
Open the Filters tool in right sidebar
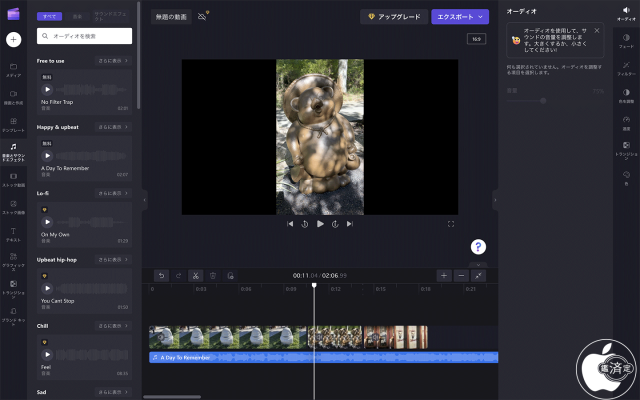tap(625, 67)
